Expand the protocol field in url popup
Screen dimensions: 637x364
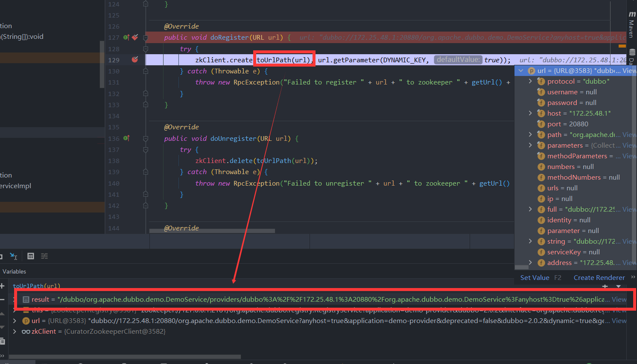(x=530, y=81)
